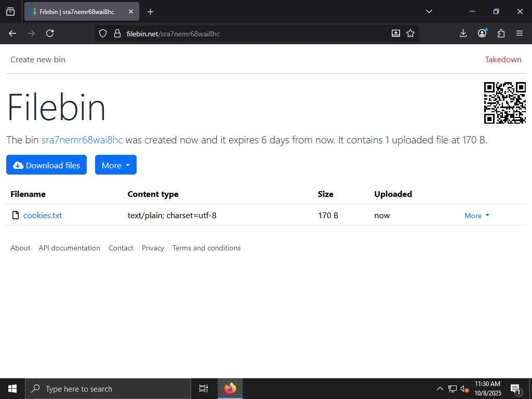532x399 pixels.
Task: Open the API documentation footer link
Action: click(x=69, y=248)
